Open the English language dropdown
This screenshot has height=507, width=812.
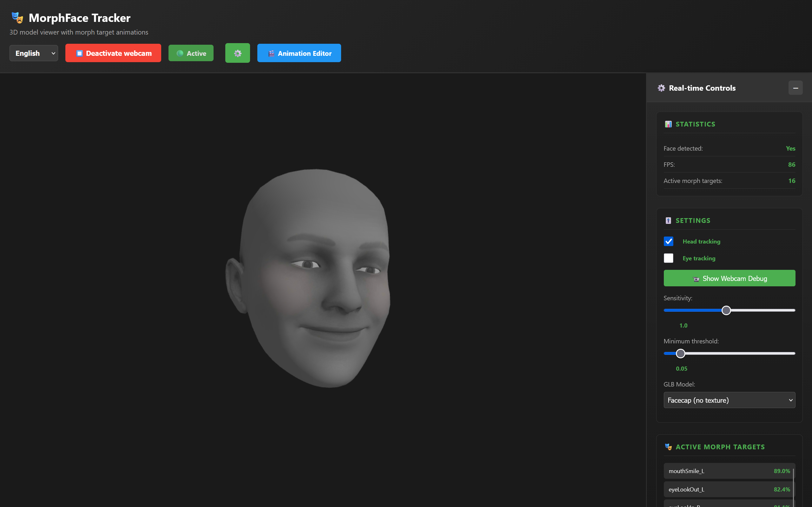coord(34,53)
